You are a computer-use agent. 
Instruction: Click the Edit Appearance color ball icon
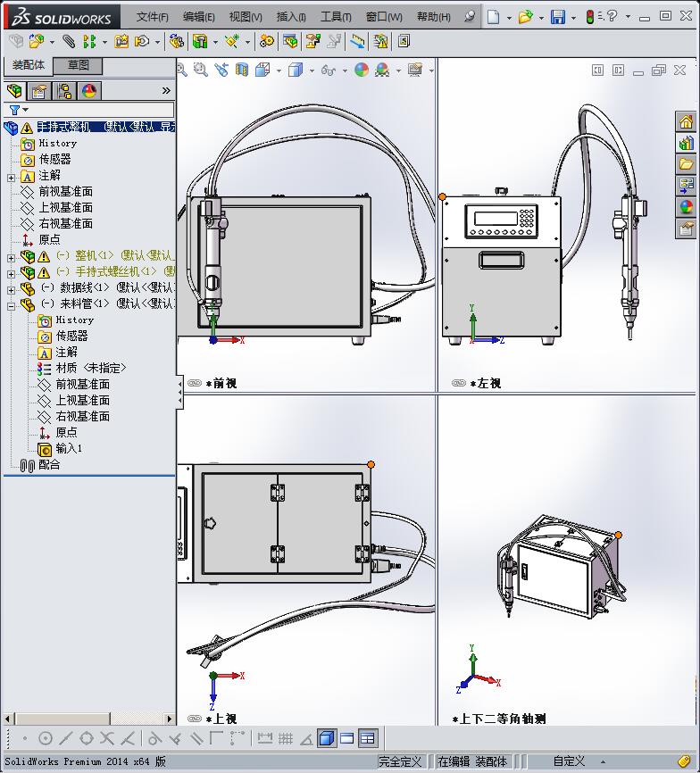click(362, 70)
